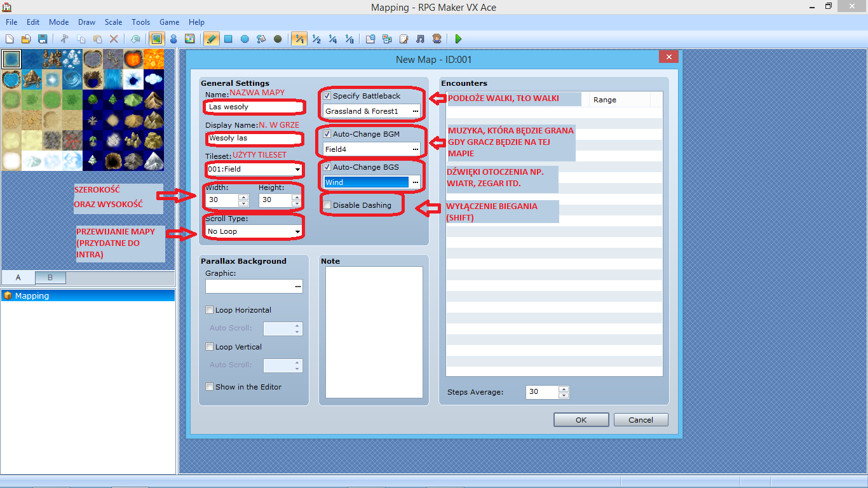Click the scissors Cut icon

(x=64, y=39)
